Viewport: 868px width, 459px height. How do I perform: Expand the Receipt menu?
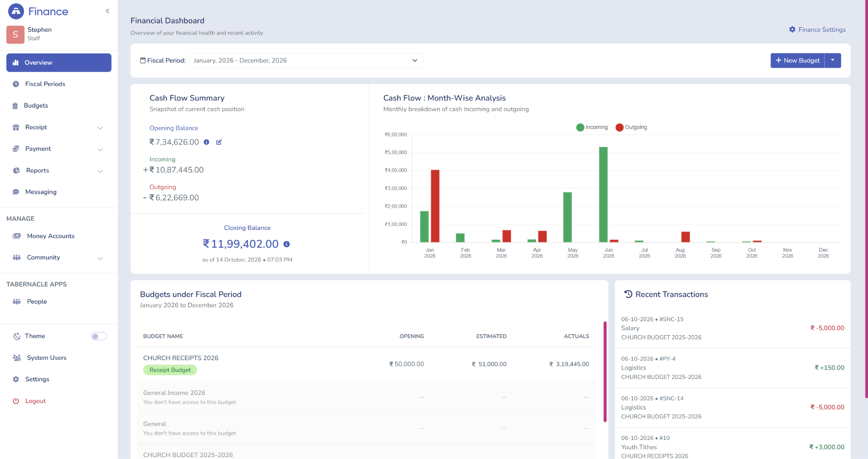[59, 127]
